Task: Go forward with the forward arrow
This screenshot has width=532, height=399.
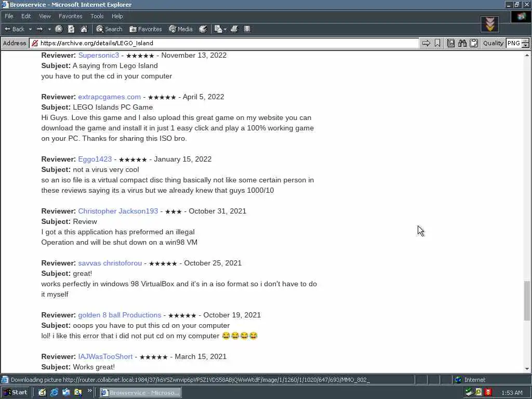Action: click(39, 29)
